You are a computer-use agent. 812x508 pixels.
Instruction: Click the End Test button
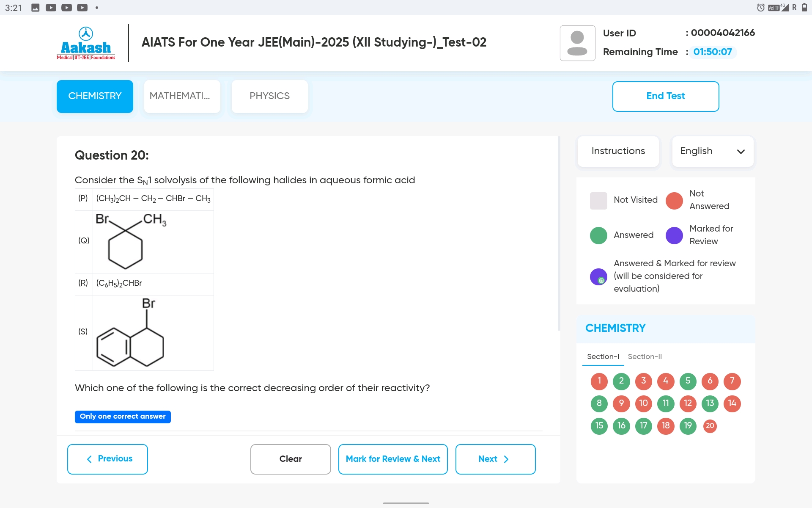pos(665,96)
